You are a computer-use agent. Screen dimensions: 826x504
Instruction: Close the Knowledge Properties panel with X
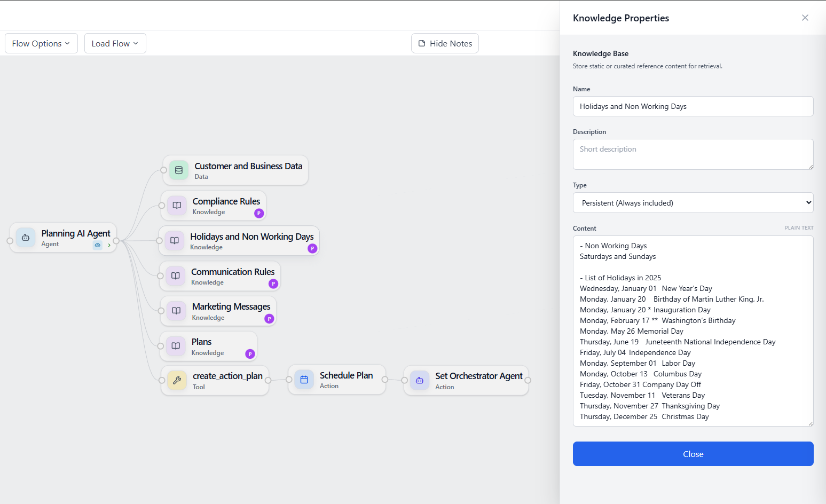click(805, 18)
